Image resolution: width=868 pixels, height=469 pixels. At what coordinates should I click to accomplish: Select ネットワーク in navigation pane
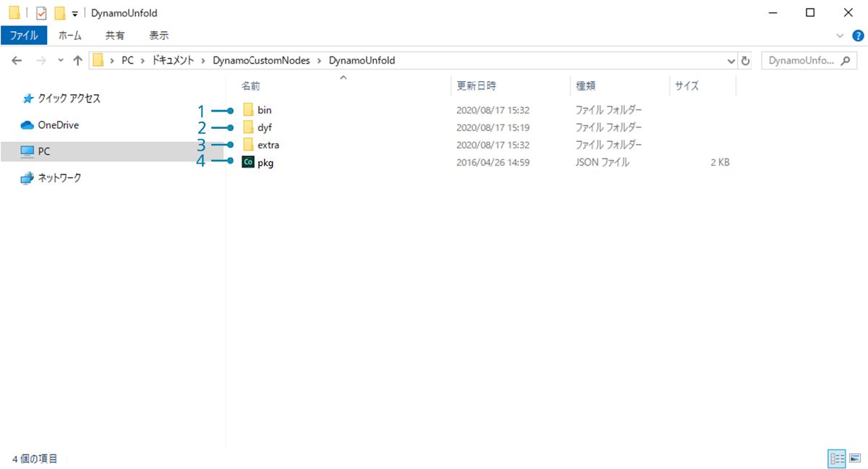(x=60, y=178)
